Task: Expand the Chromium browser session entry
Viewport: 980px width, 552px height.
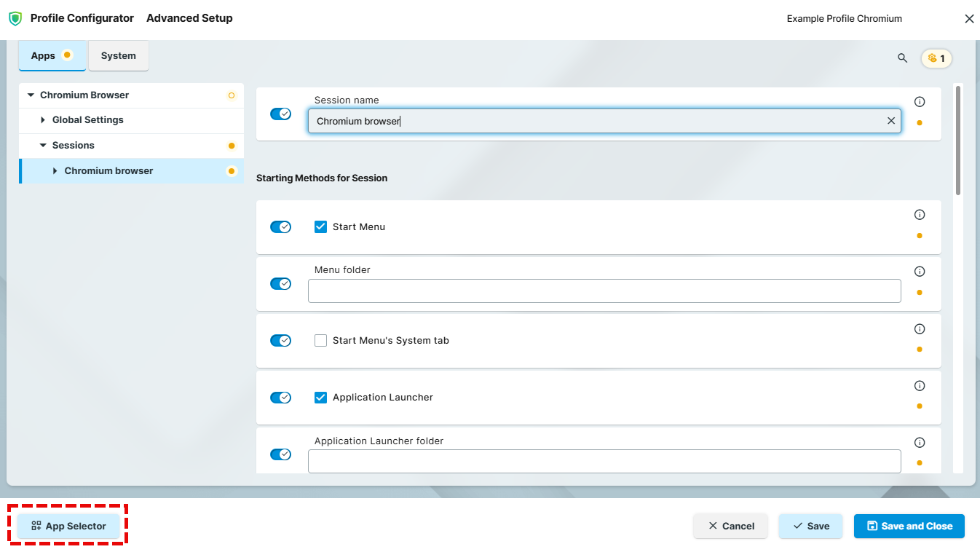Action: [x=55, y=170]
